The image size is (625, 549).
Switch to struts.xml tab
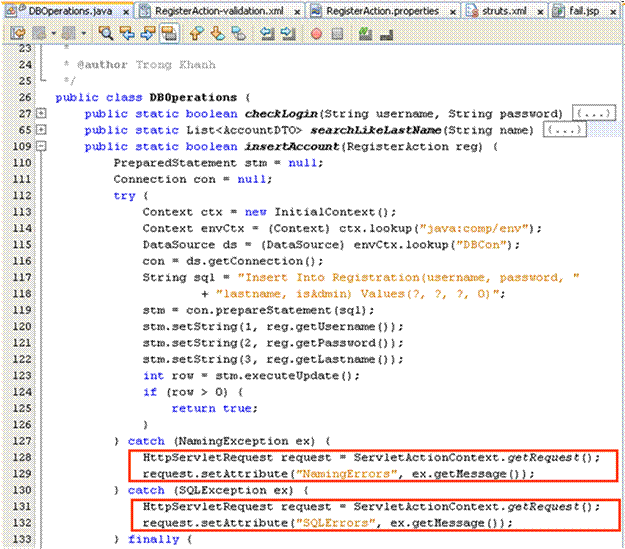point(504,11)
